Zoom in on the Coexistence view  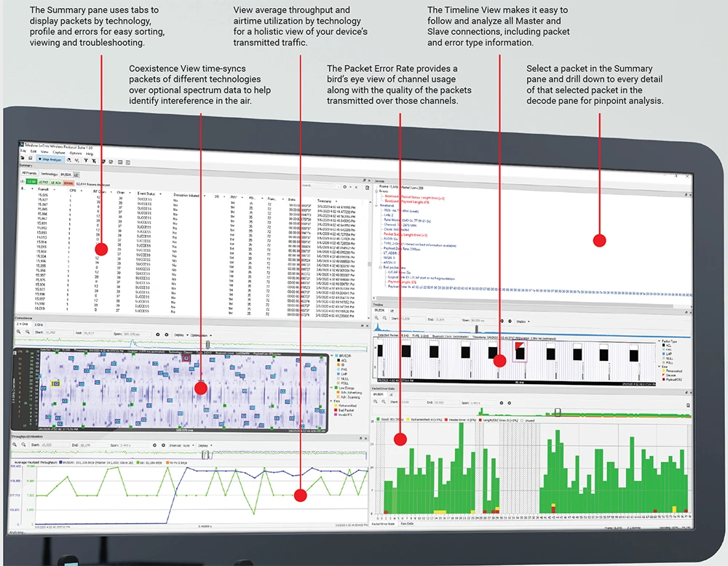(x=19, y=332)
